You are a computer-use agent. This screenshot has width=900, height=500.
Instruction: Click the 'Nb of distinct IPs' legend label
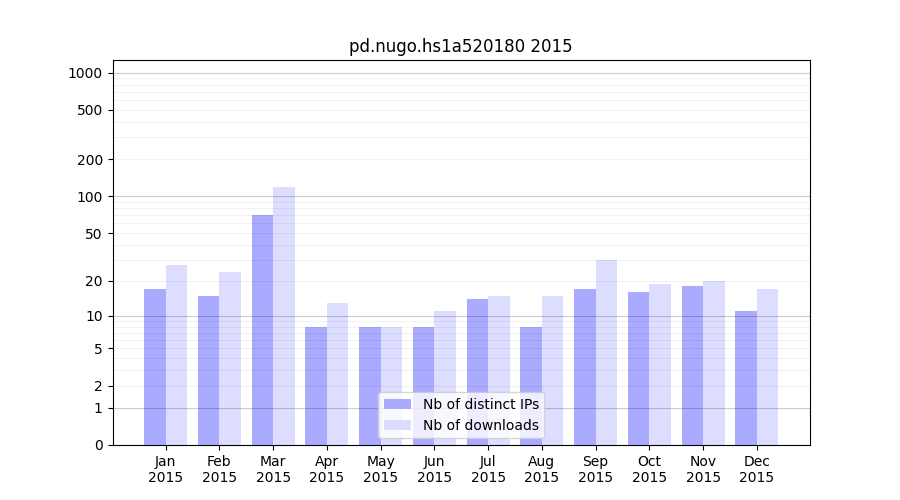pyautogui.click(x=480, y=404)
